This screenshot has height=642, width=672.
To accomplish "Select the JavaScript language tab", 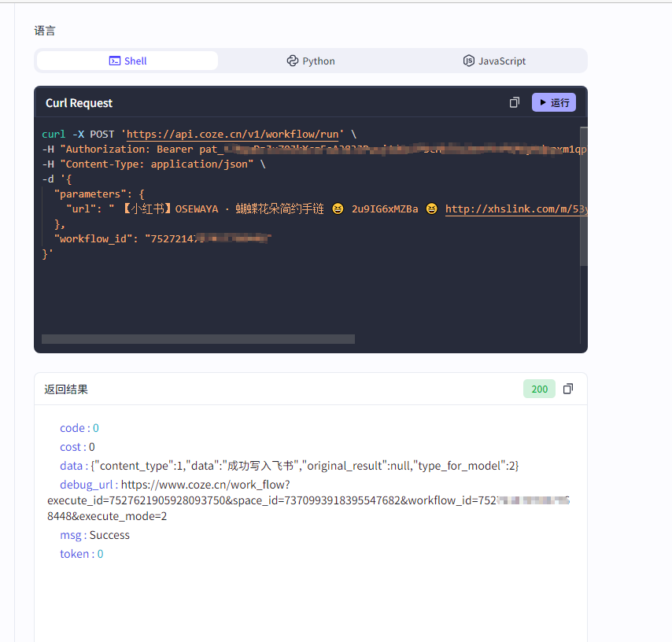I will pyautogui.click(x=494, y=61).
